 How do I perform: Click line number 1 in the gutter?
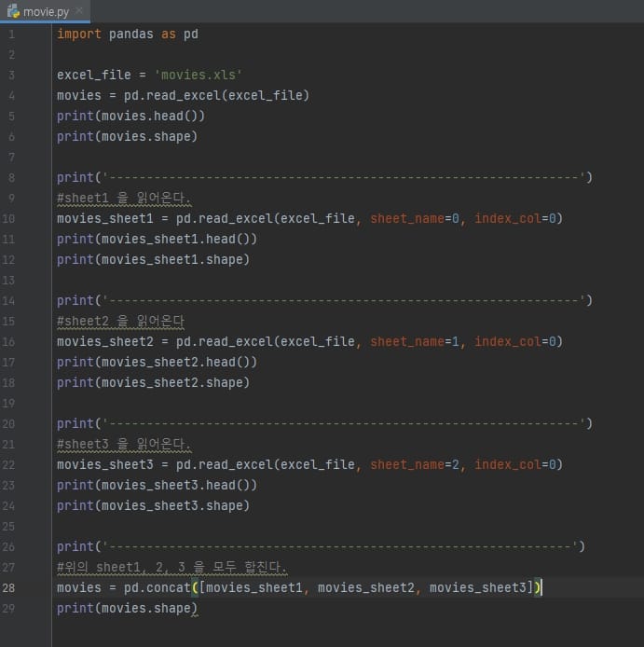coord(11,34)
